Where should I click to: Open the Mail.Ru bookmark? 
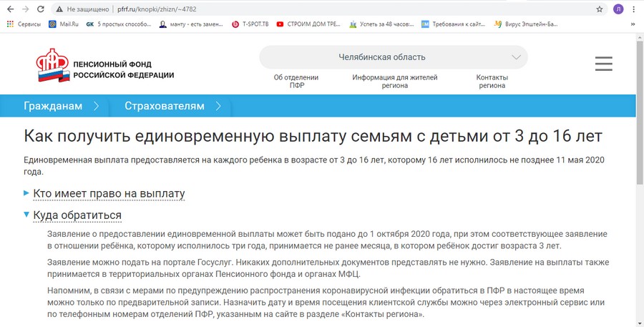pos(65,24)
